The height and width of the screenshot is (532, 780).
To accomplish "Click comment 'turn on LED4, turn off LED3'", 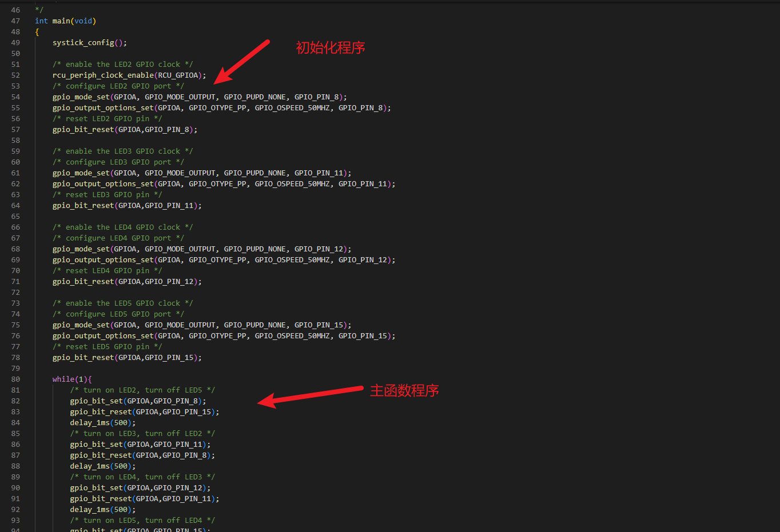I will (x=142, y=477).
